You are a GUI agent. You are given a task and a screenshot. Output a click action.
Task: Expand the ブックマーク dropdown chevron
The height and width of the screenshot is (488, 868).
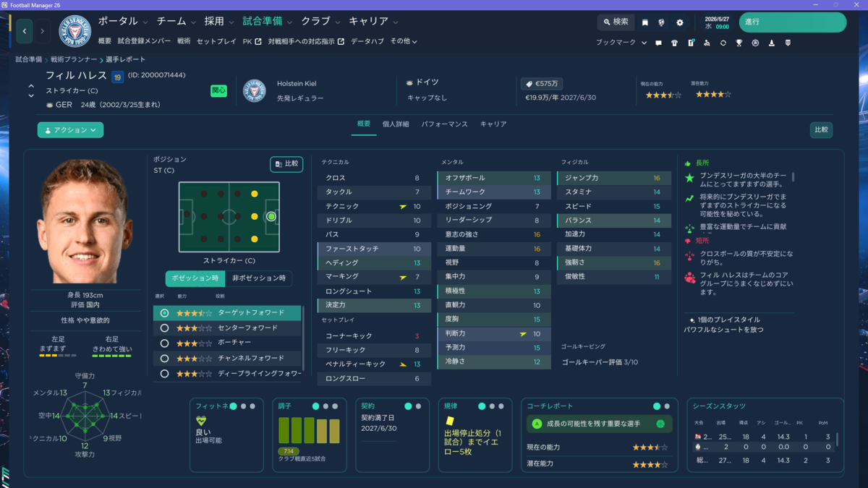[644, 43]
